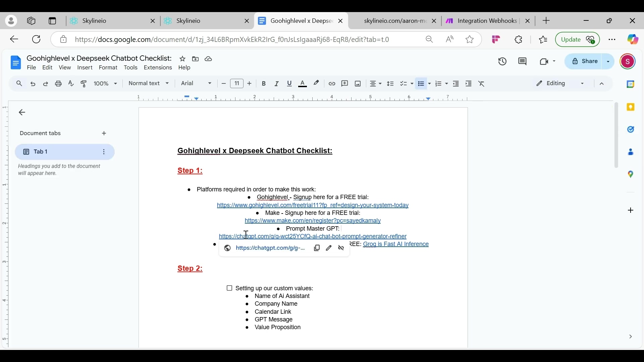Screen dimensions: 644x362
Task: Remove link in preview bubble
Action: (341, 248)
